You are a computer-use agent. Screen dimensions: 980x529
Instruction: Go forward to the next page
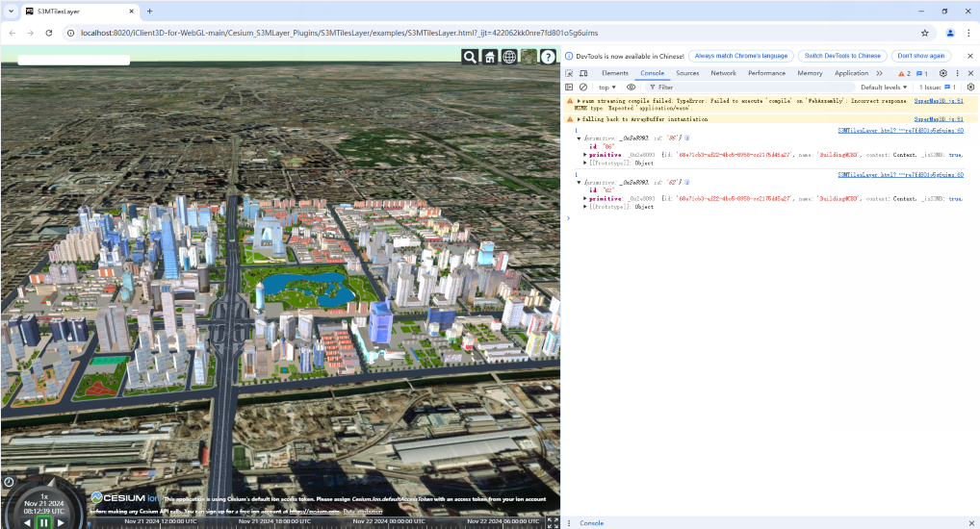click(31, 33)
